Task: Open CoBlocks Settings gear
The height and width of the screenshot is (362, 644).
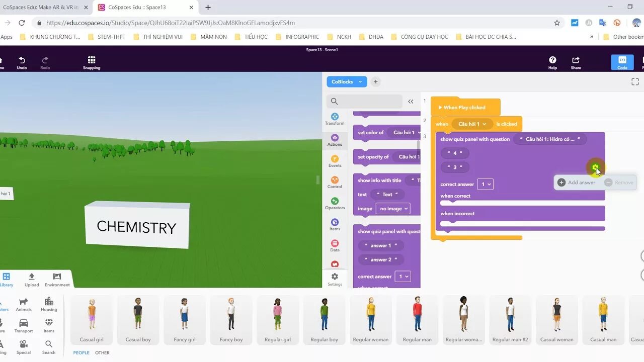Action: (x=335, y=279)
